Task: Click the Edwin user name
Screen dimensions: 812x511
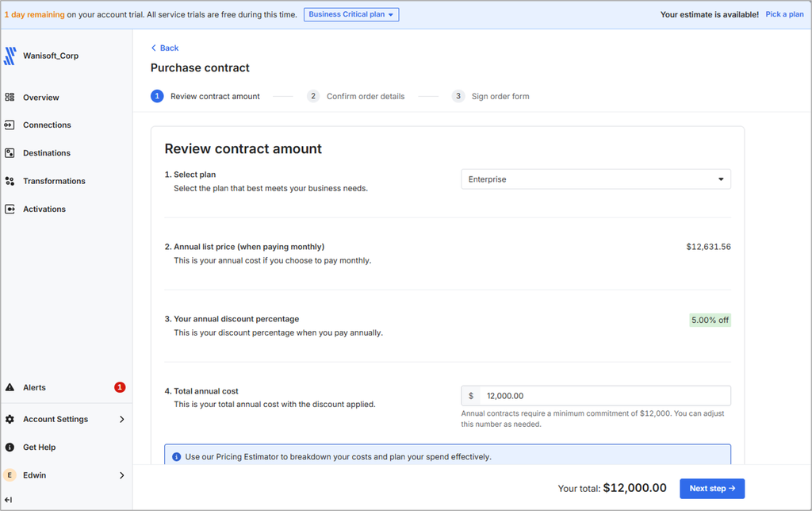Action: 34,474
